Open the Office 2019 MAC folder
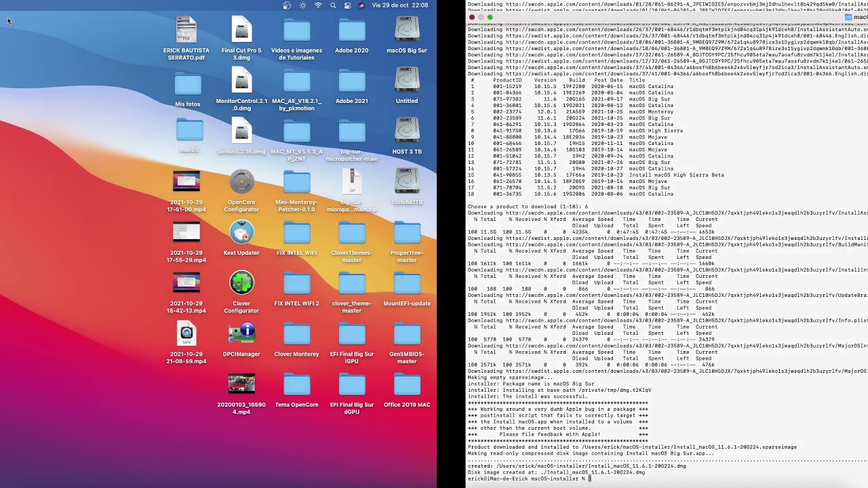The height and width of the screenshot is (488, 868). 407,385
